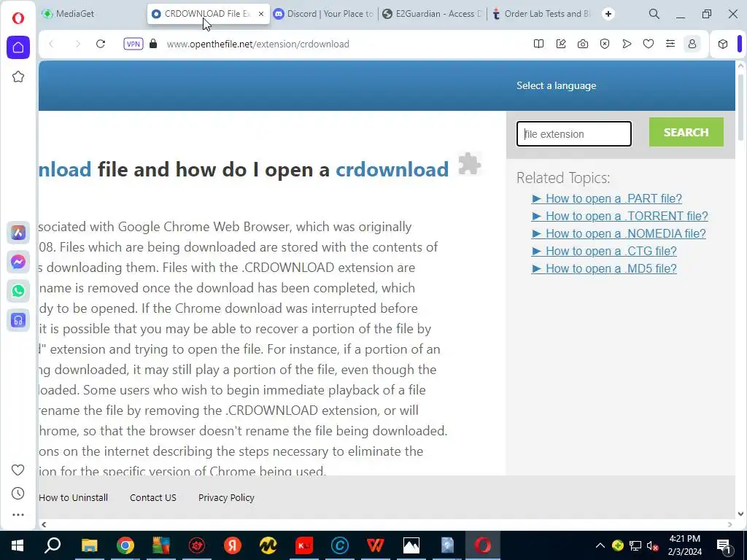Click the muted volume tray icon
Image resolution: width=747 pixels, height=560 pixels.
[653, 545]
